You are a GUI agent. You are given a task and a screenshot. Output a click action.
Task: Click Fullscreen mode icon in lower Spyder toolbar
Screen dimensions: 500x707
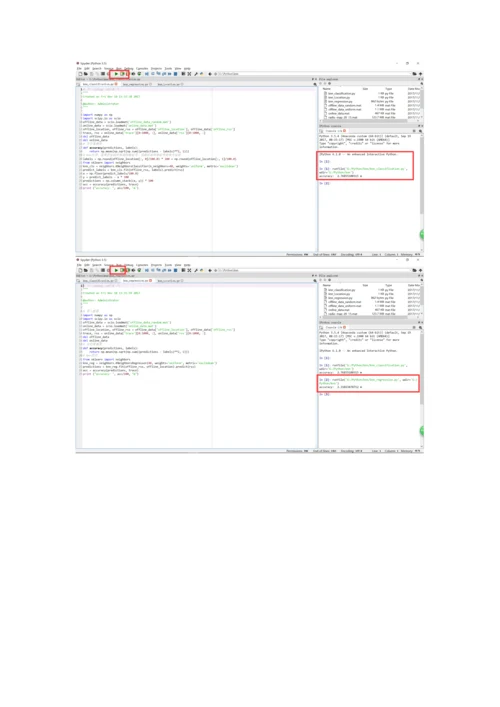189,271
